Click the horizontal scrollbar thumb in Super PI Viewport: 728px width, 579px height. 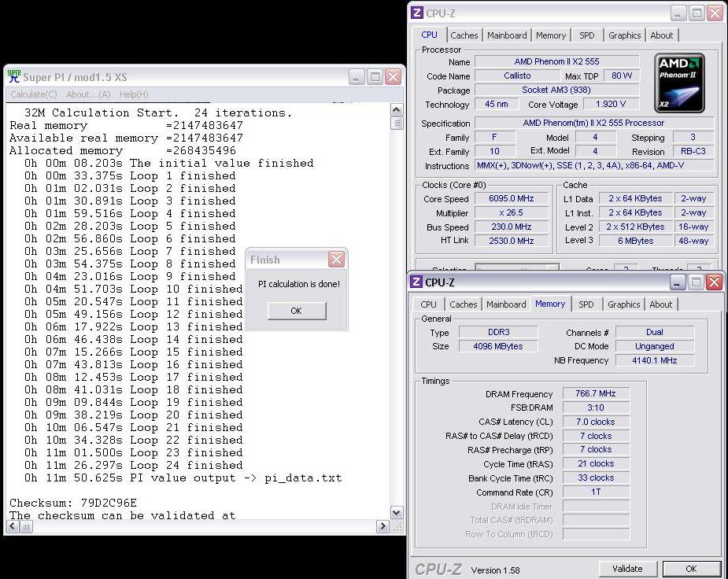pos(27,526)
